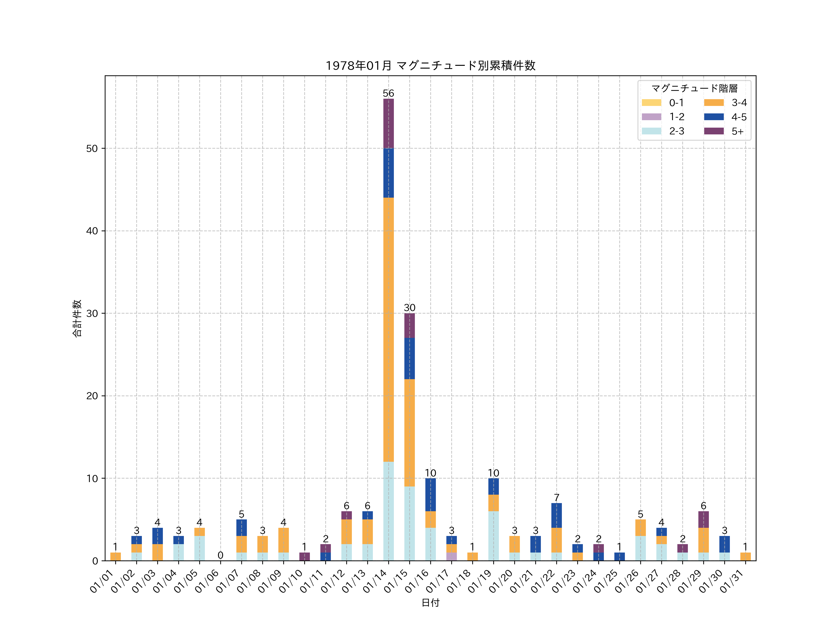Screen dimensions: 840x630
Task: Click the 5+ legend color swatch
Action: 714,131
